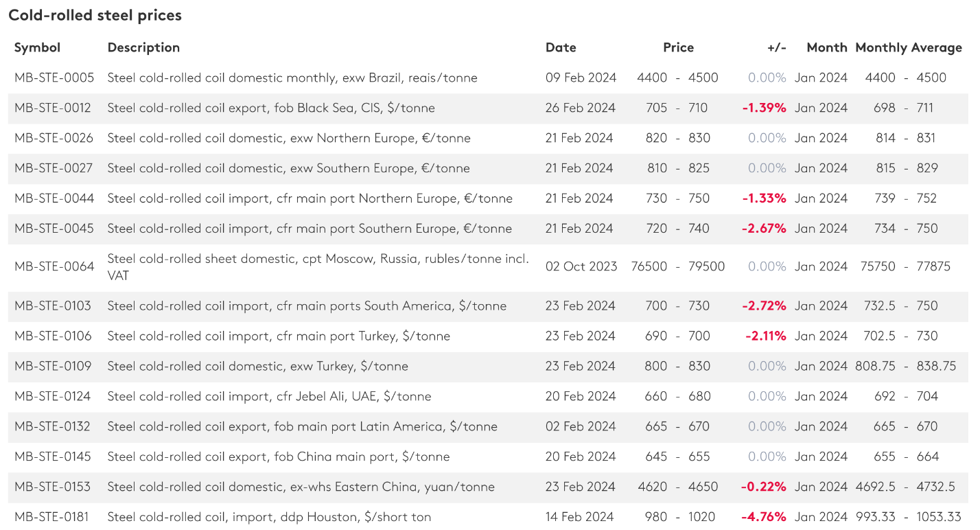Click the MB-STE-0045 symbol code
Image resolution: width=980 pixels, height=530 pixels.
point(54,229)
